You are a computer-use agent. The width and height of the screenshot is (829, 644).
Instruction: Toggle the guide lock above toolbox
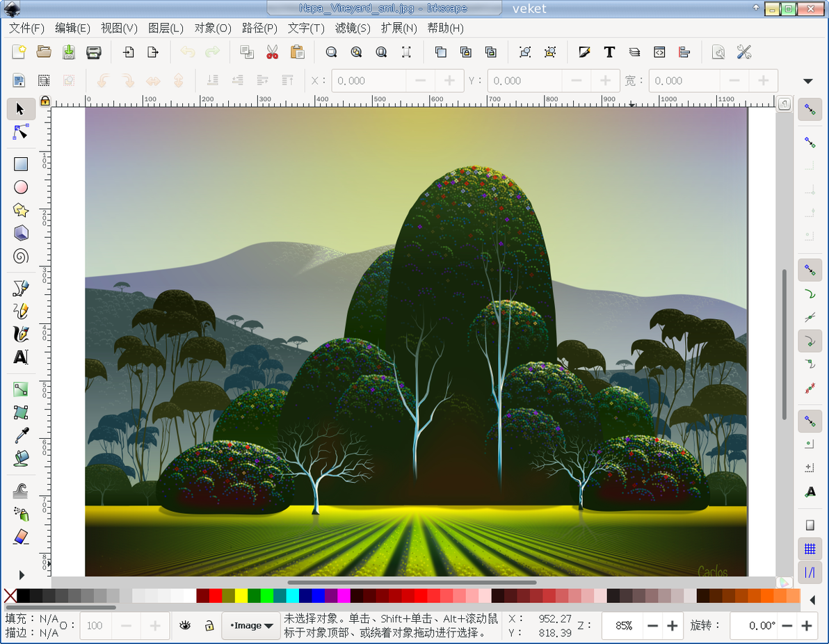tap(45, 100)
